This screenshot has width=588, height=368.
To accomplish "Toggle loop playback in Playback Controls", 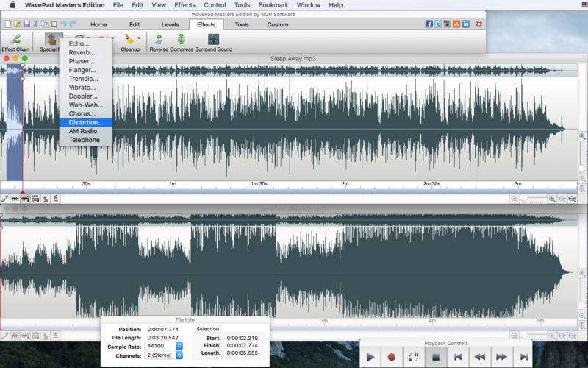I will (x=413, y=357).
